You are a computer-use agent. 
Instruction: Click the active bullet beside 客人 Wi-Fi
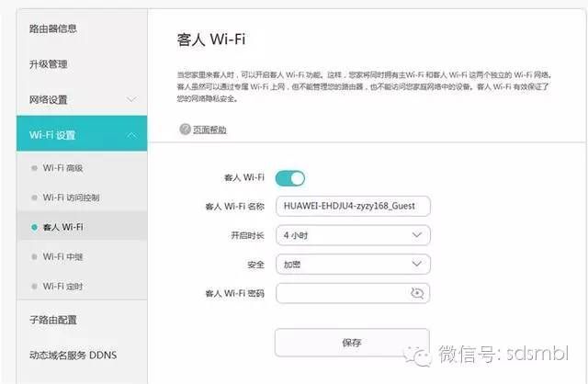pyautogui.click(x=34, y=227)
